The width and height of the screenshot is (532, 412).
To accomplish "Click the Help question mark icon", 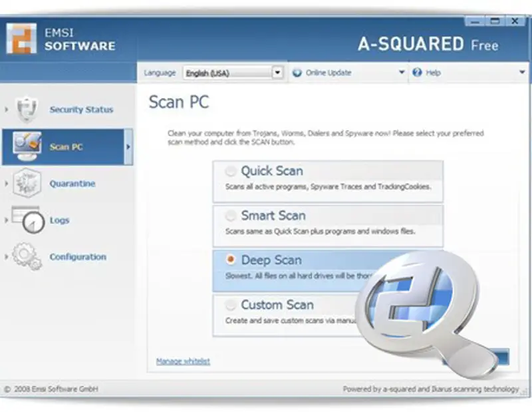I will click(417, 73).
